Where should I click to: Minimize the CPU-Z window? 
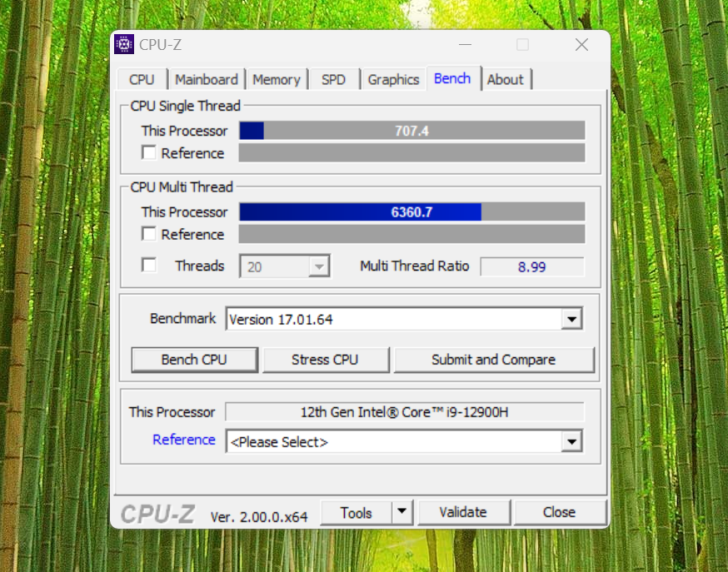point(466,44)
